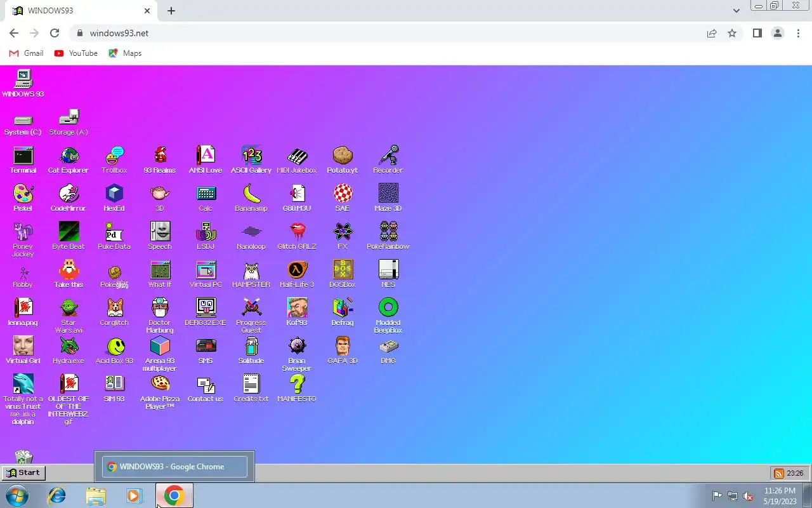Open the Gmail bookmark
The height and width of the screenshot is (508, 812).
[x=26, y=53]
